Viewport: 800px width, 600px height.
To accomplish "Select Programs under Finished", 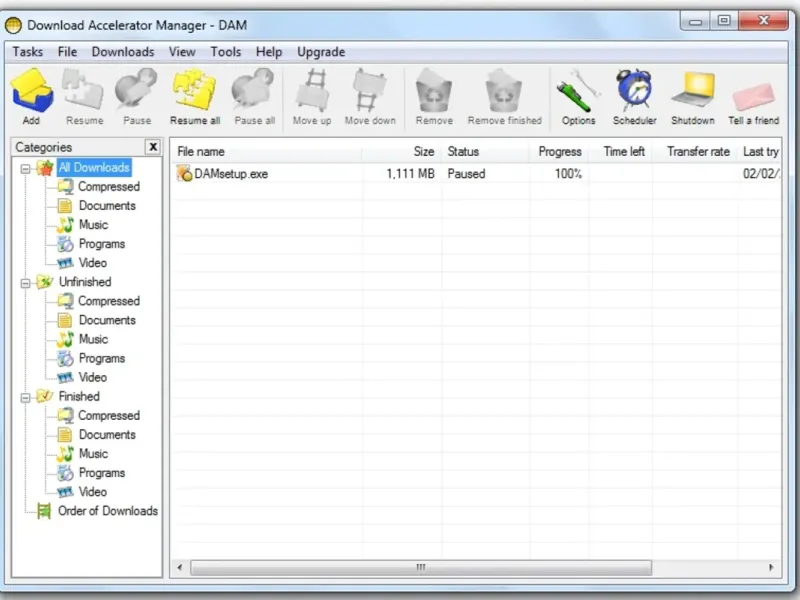I will tap(102, 473).
